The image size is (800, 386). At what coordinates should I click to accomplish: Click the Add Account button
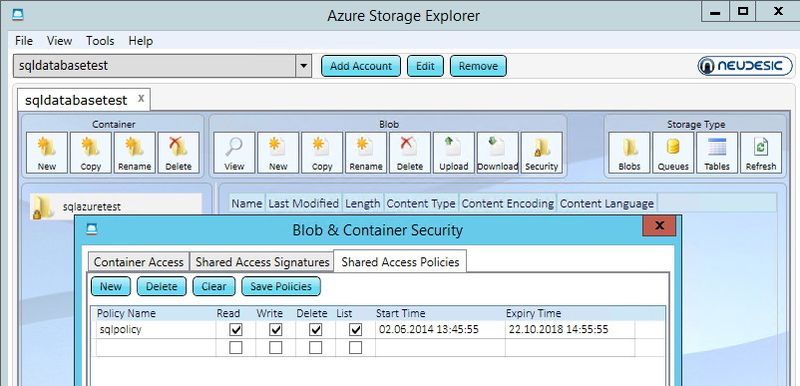click(x=361, y=66)
